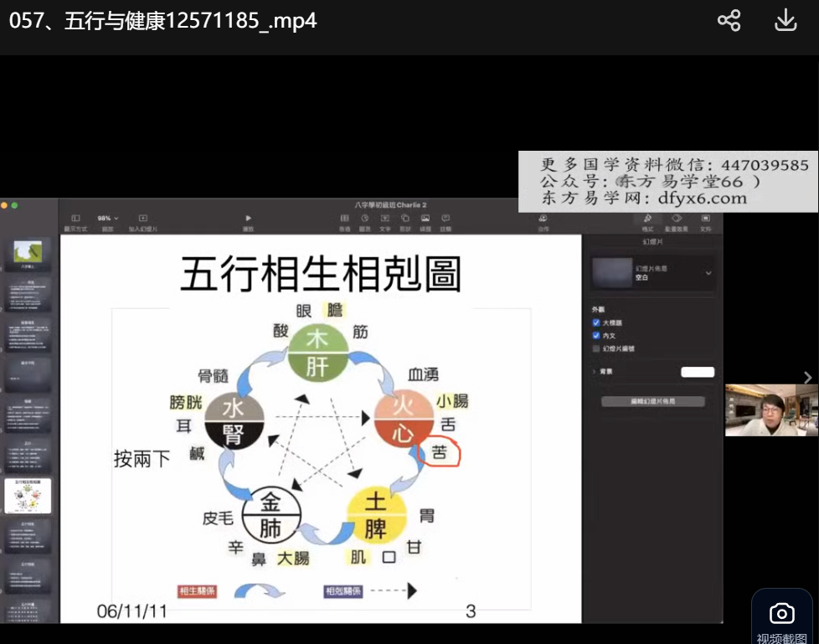Switch to the 格式 Format tab

click(647, 221)
